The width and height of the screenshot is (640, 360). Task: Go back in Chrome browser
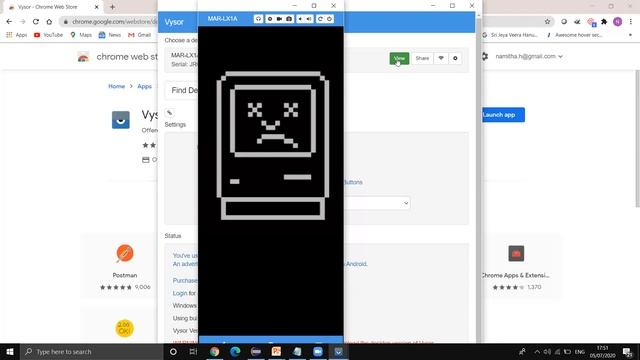tap(9, 22)
